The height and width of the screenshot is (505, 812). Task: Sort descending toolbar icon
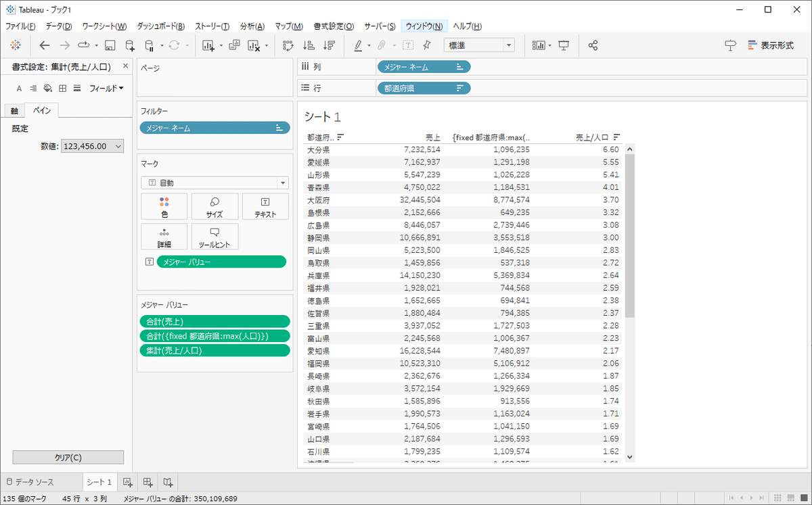click(329, 45)
